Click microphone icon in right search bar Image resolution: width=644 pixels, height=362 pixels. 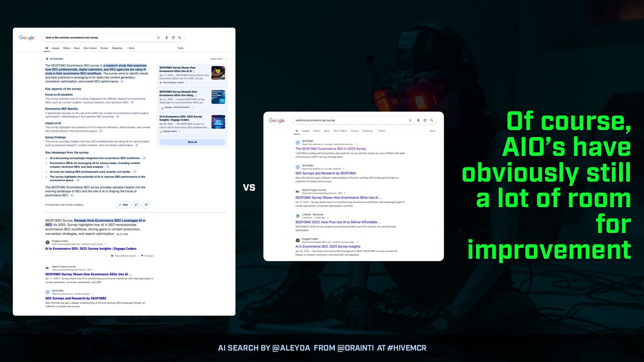(x=418, y=120)
